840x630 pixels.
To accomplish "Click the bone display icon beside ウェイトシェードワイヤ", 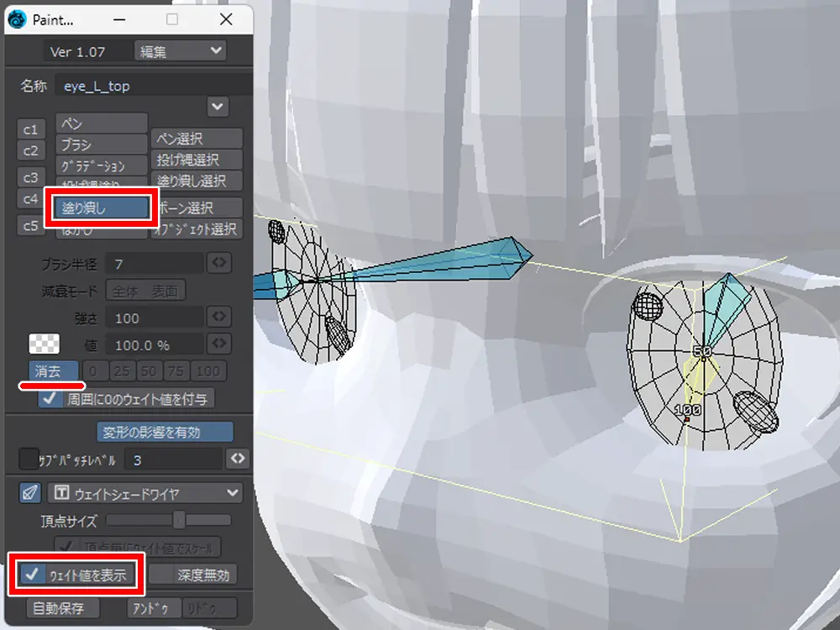I will coord(29,493).
